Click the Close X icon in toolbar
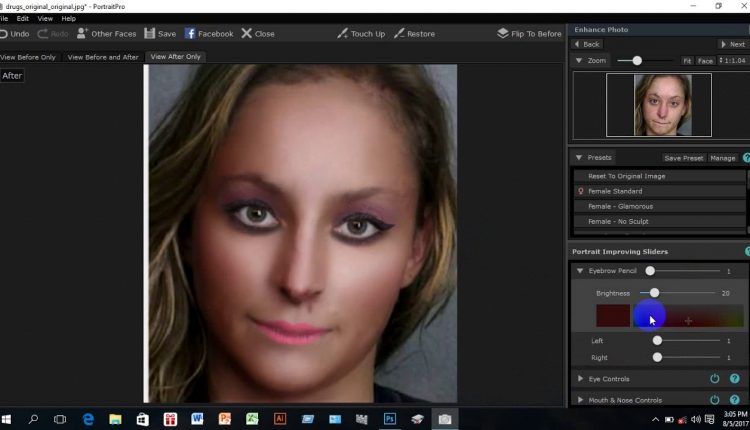The height and width of the screenshot is (430, 750). pos(246,33)
